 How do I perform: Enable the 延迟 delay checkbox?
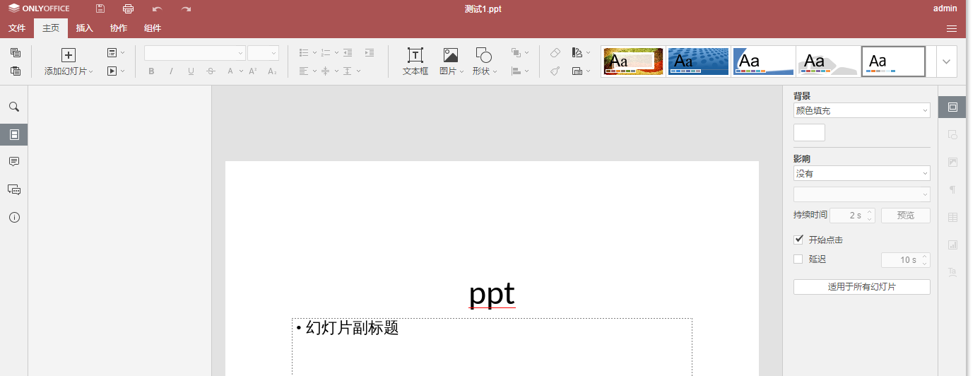(798, 259)
